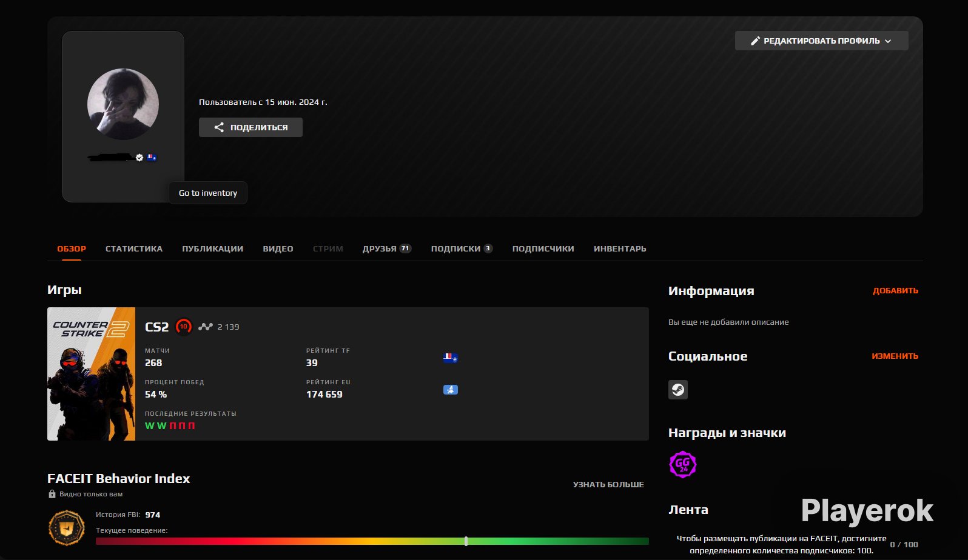The height and width of the screenshot is (560, 968).
Task: Open the Статистика tab
Action: coord(134,248)
